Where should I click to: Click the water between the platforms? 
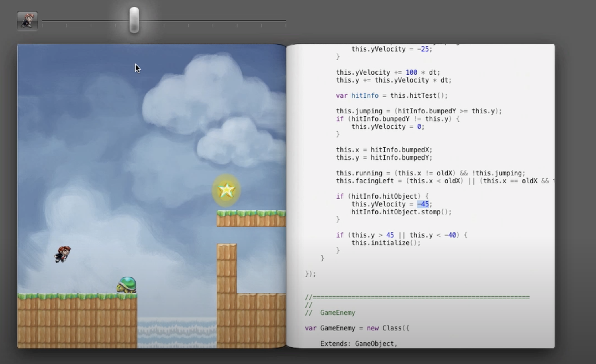[177, 332]
